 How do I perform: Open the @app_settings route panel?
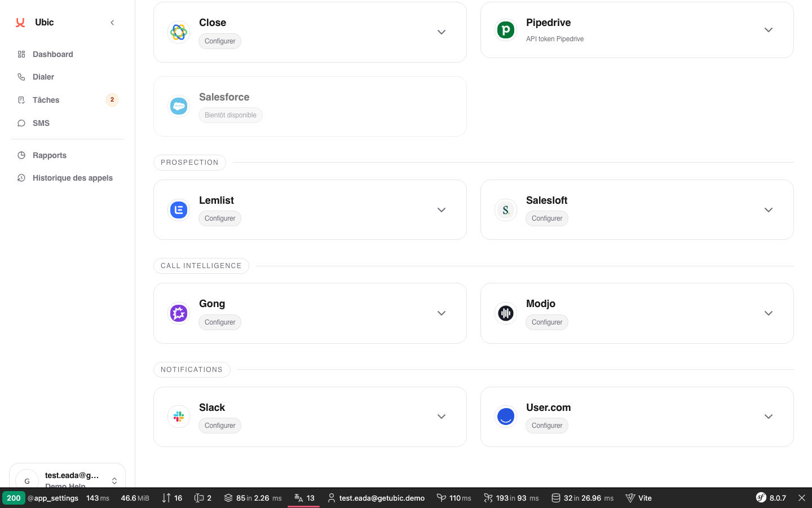point(53,498)
